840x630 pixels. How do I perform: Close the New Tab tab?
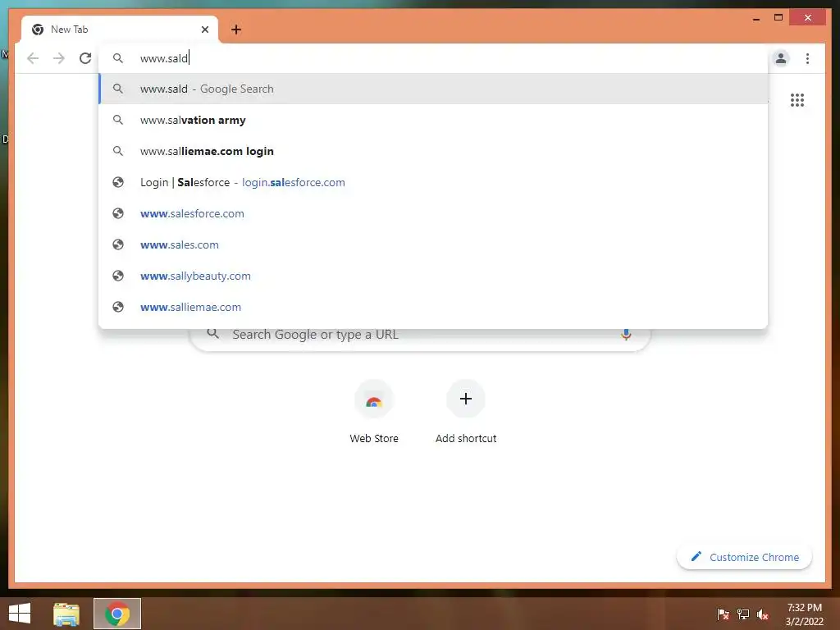click(x=204, y=30)
